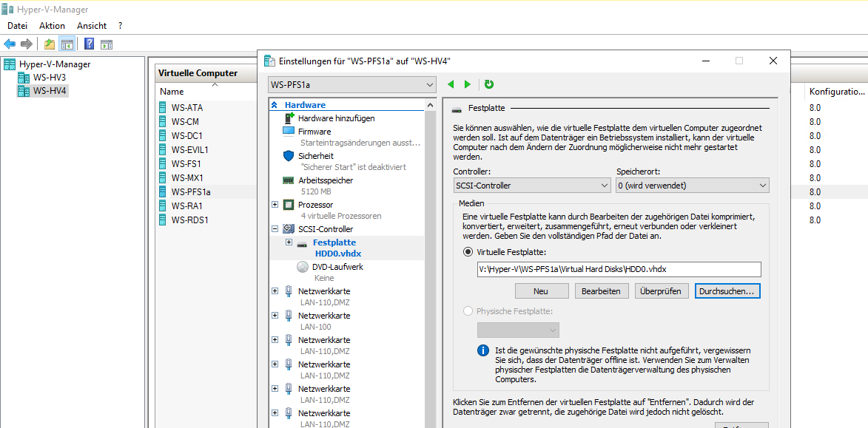Select virtual machine WS-RA1
The width and height of the screenshot is (868, 428).
(x=187, y=205)
